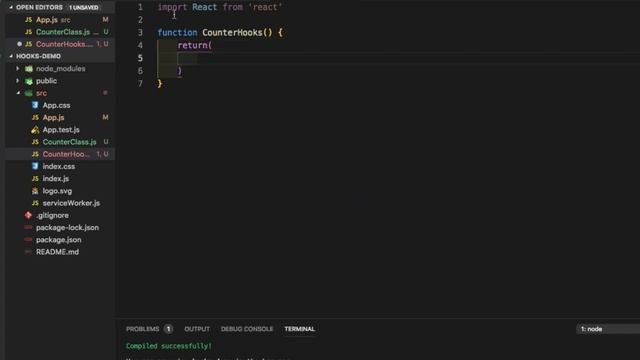Click the '1 UNSAVED' badge
The image size is (640, 360).
[x=84, y=7]
